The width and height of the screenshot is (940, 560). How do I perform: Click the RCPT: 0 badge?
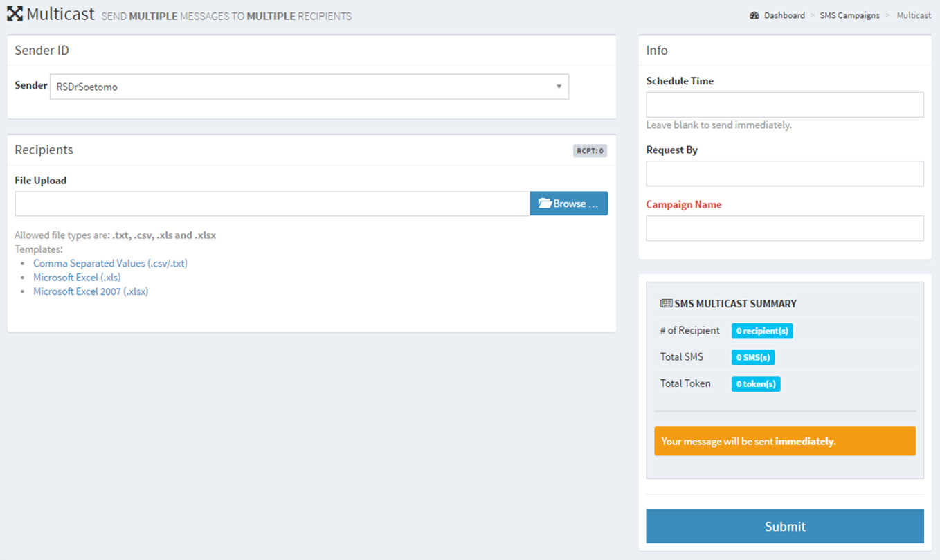590,150
